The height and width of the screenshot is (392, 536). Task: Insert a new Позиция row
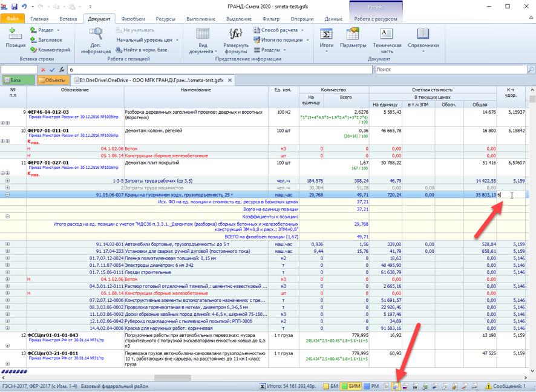point(15,38)
